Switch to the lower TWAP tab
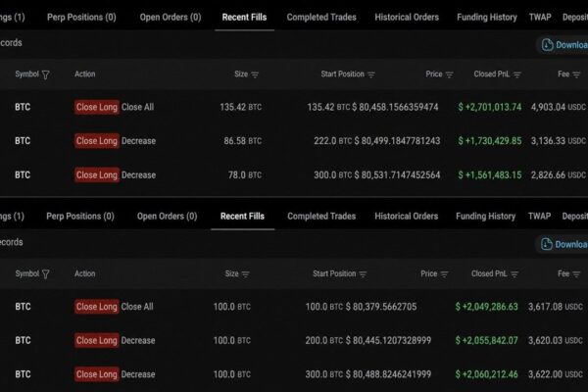The width and height of the screenshot is (588, 392). point(539,217)
